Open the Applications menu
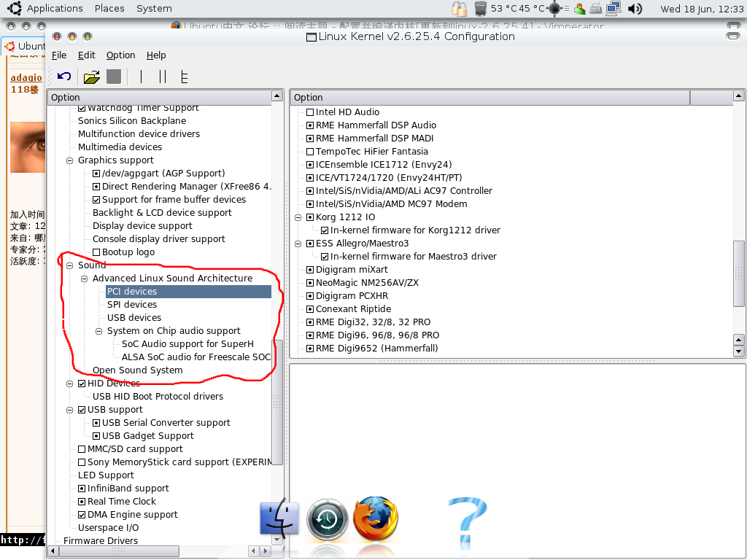This screenshot has width=747, height=560. [x=55, y=9]
